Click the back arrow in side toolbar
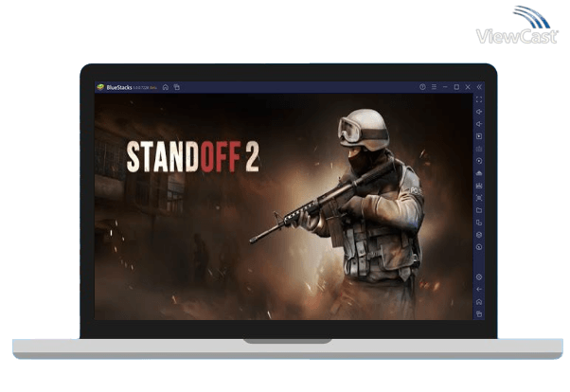 pos(479,290)
